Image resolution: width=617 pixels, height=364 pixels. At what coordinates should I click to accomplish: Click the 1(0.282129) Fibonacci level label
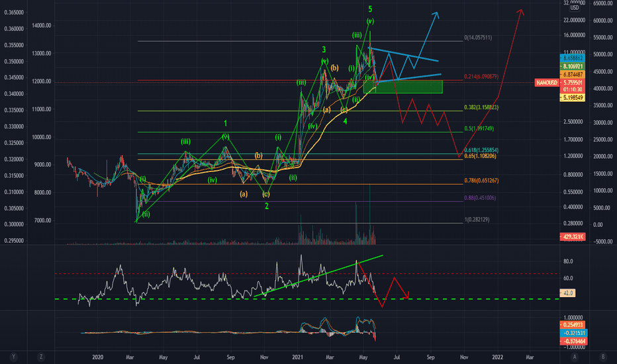pyautogui.click(x=477, y=220)
